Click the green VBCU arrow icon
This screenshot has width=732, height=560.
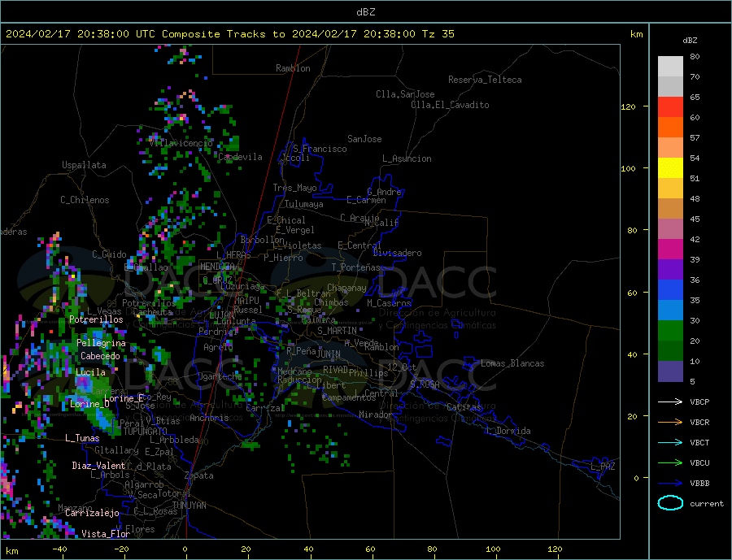pos(670,463)
